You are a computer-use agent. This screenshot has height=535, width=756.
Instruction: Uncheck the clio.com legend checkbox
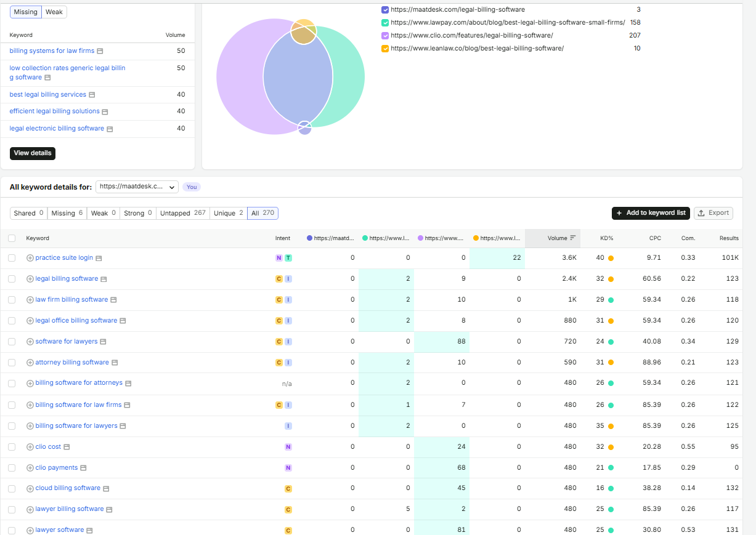click(385, 36)
